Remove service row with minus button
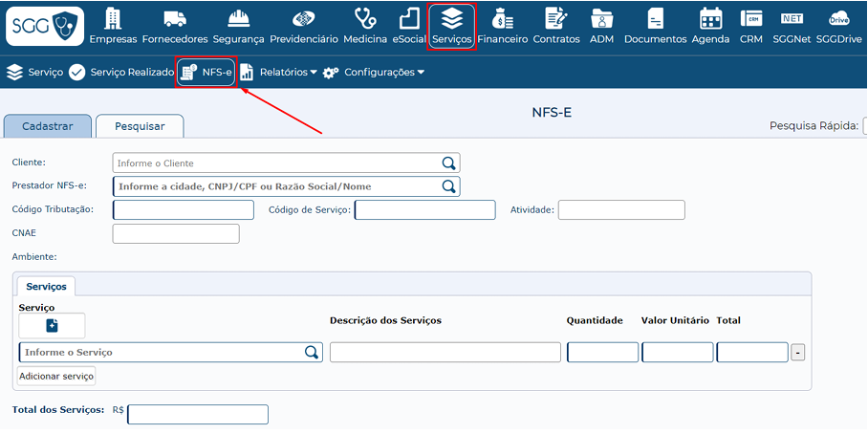The height and width of the screenshot is (434, 868). (x=798, y=353)
